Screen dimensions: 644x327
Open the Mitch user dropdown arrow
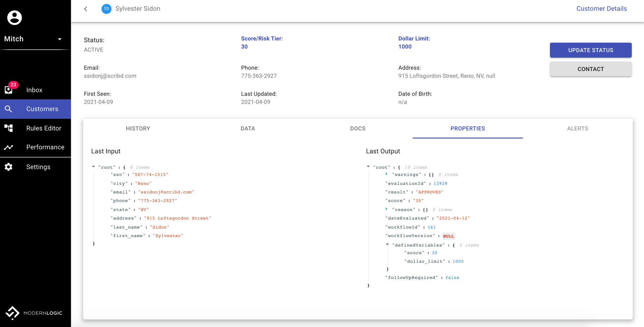(x=60, y=39)
